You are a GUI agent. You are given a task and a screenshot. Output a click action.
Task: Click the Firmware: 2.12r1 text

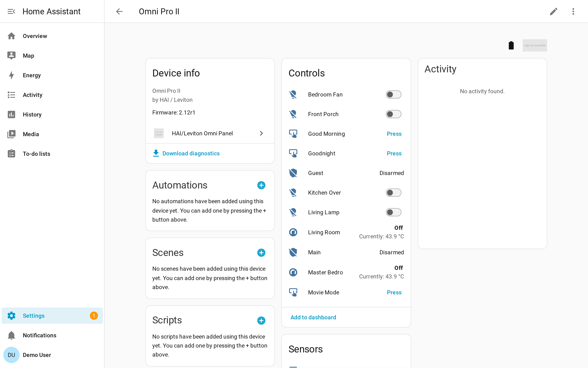point(174,112)
